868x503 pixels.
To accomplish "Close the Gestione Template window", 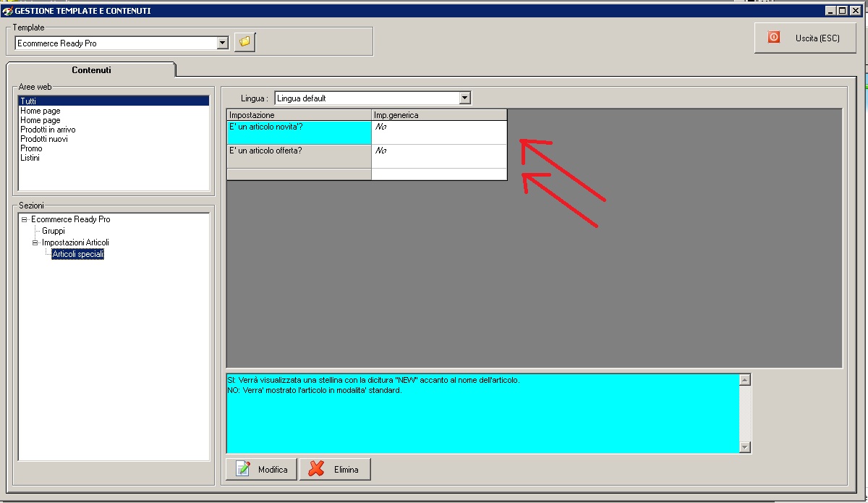I will coord(855,11).
